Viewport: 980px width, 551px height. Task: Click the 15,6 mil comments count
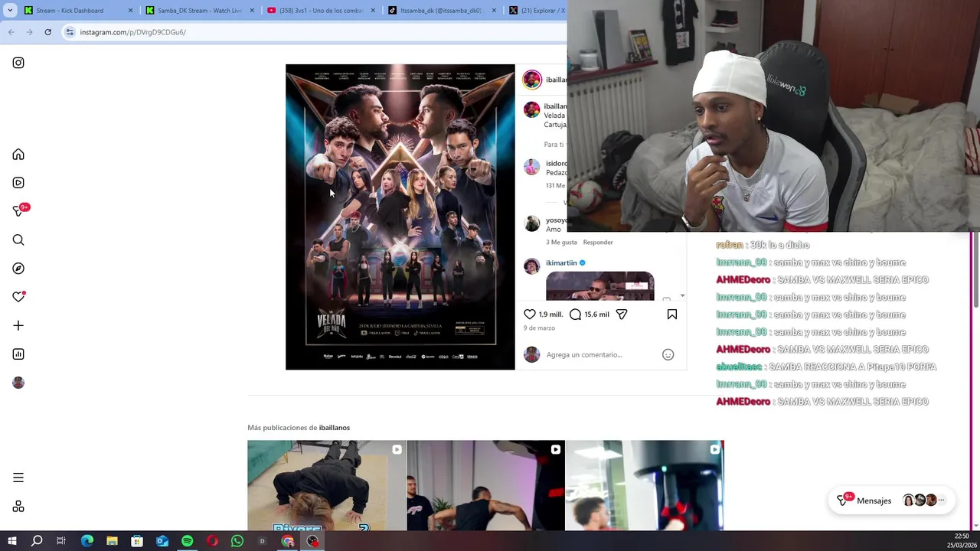click(596, 315)
